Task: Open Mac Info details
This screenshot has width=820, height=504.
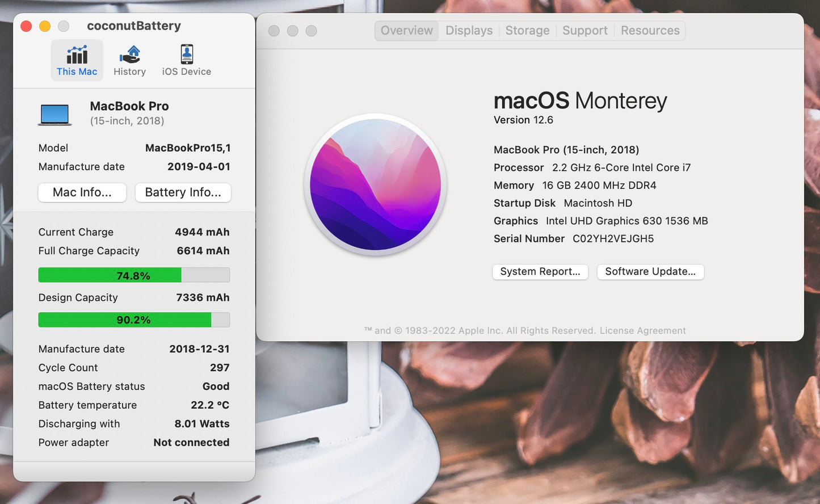Action: 82,192
